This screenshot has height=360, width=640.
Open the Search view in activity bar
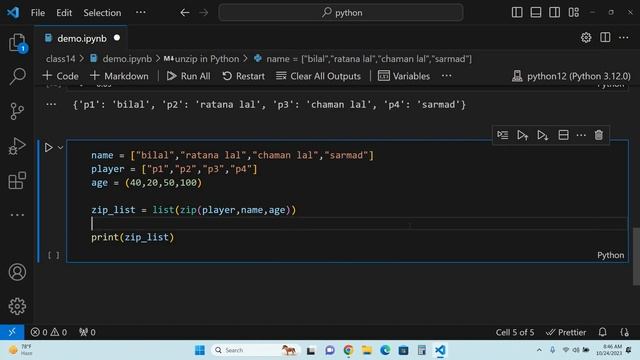[17, 76]
